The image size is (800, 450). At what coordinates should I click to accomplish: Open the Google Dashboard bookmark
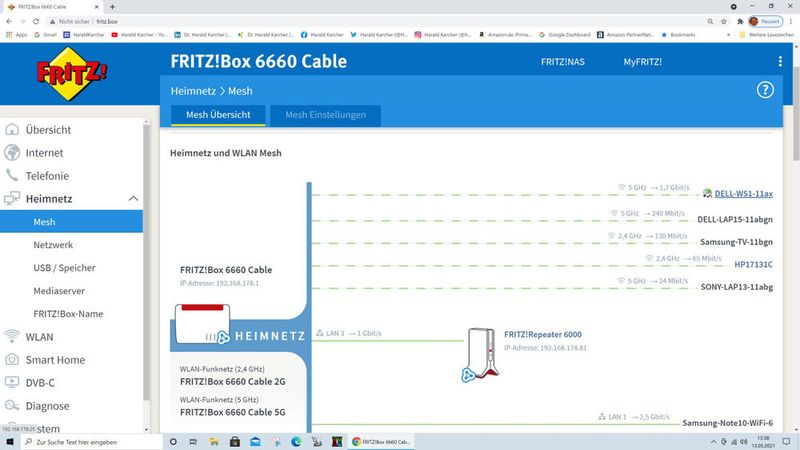[x=564, y=35]
